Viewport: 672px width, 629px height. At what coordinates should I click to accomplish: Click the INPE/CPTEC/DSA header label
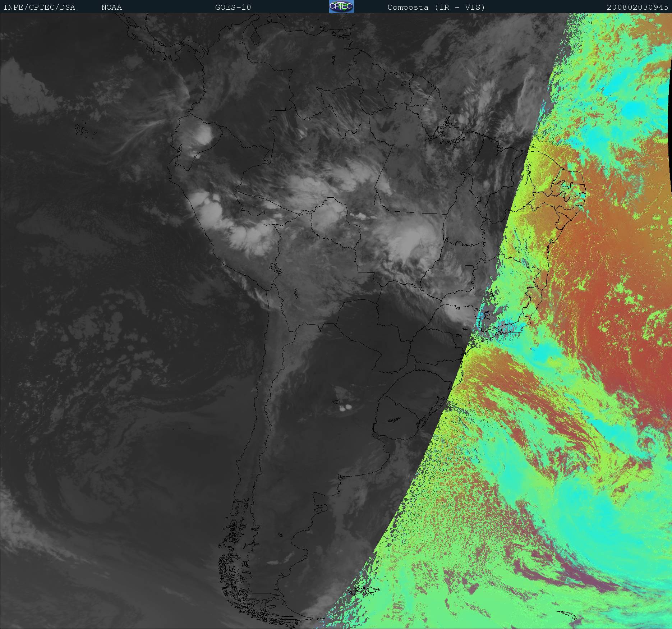[x=39, y=7]
